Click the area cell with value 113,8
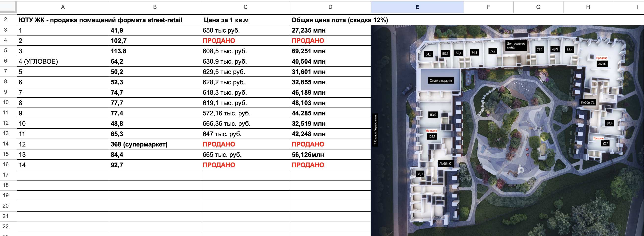This screenshot has height=236, width=644. [x=119, y=51]
